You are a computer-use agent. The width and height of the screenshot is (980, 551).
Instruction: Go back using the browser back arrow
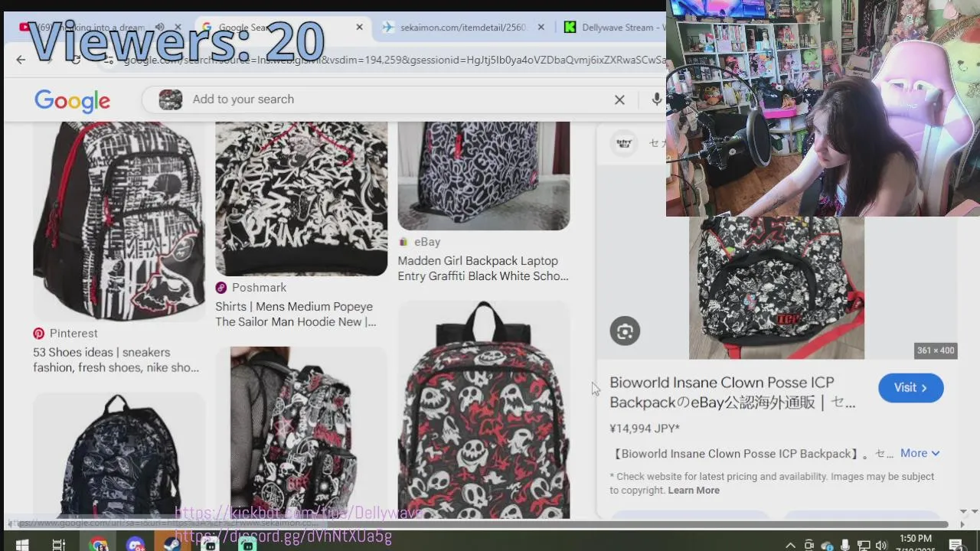coord(21,60)
